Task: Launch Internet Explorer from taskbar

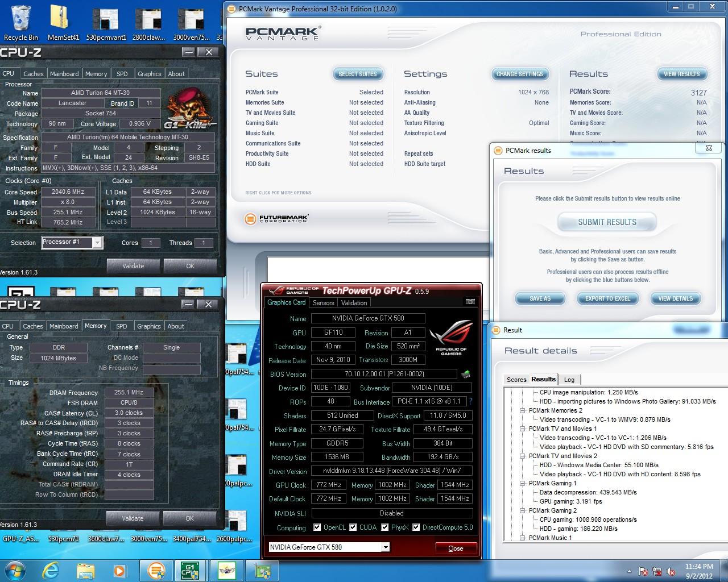Action: point(51,571)
